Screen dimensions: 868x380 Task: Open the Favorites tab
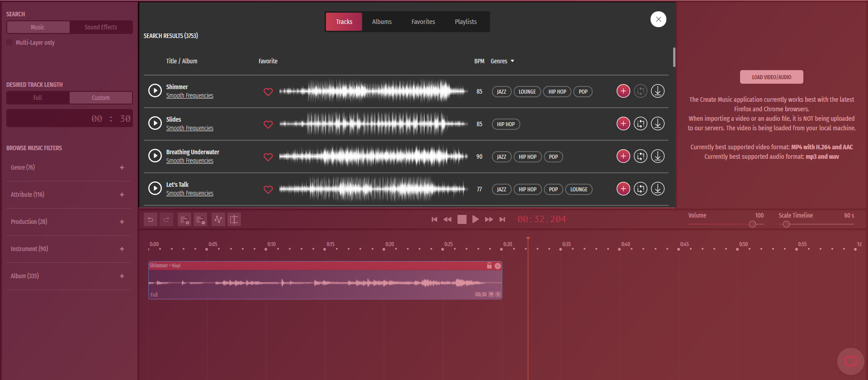click(423, 22)
